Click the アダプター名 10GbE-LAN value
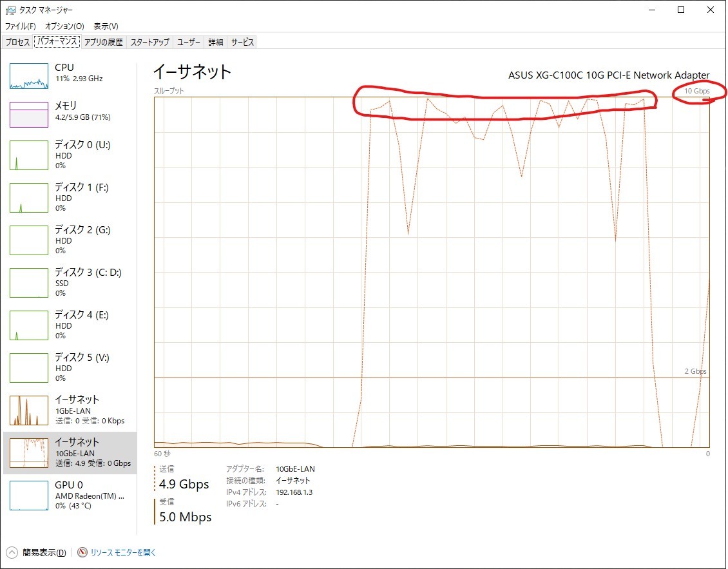Viewport: 728px width, 569px height. click(x=295, y=469)
